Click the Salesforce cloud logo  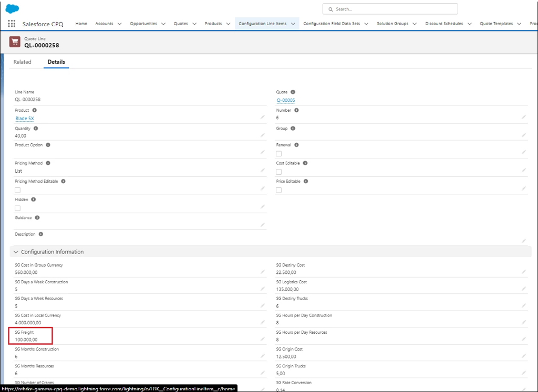[13, 9]
